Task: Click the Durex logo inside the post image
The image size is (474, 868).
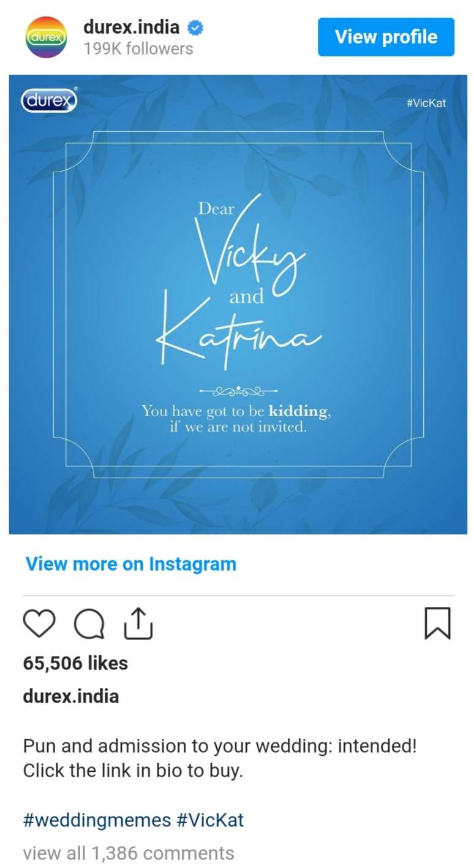Action: (49, 101)
